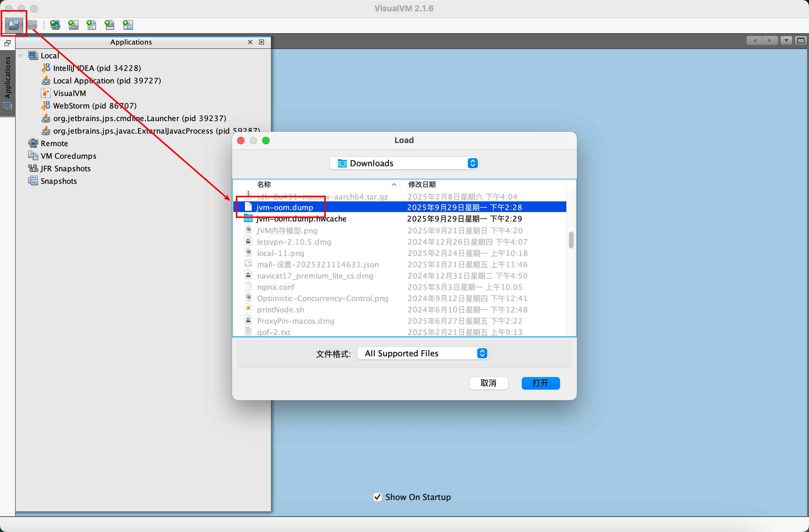The image size is (809, 532).
Task: Maximize the Applications panel window
Action: (x=262, y=42)
